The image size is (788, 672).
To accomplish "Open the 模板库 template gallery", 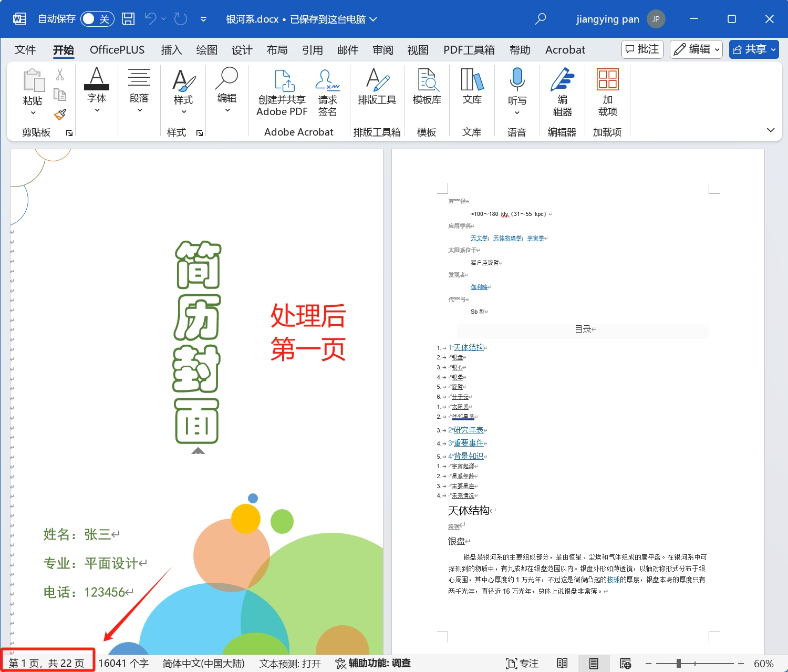I will 427,92.
